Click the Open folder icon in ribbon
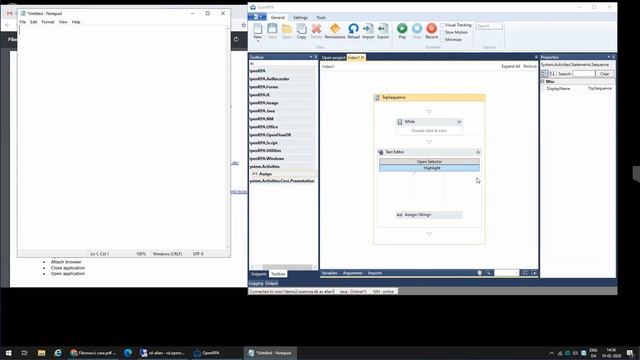This screenshot has height=360, width=640. coord(287,31)
